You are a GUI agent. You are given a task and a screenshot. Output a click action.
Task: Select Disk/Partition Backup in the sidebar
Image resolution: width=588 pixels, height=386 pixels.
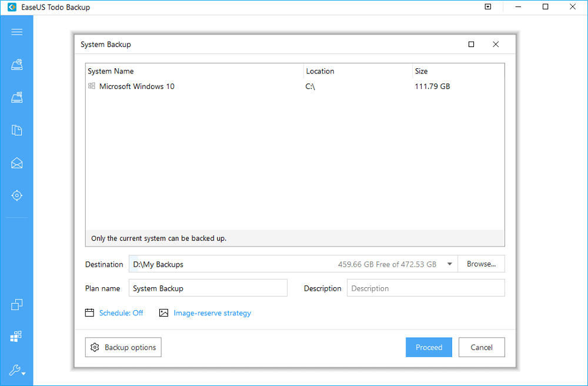pos(17,65)
